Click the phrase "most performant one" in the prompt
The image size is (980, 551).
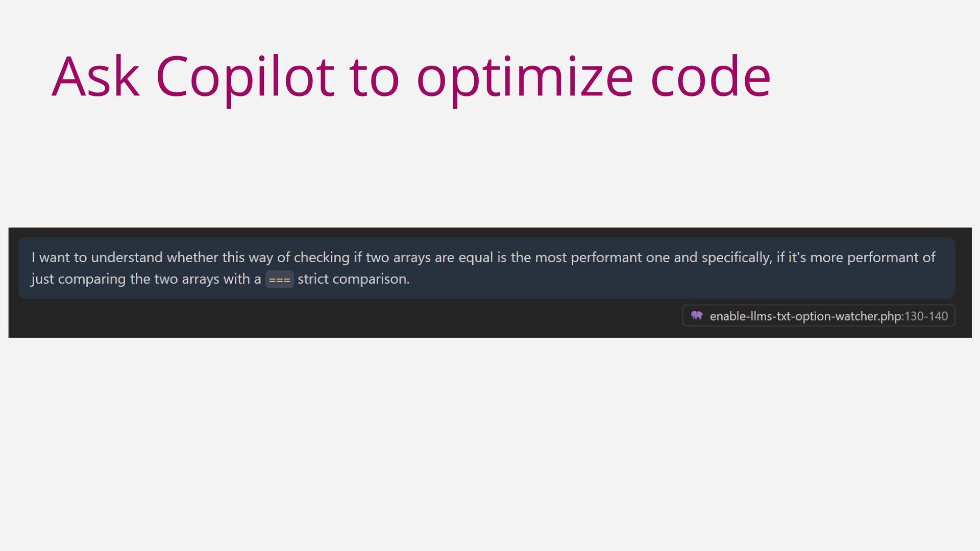click(x=602, y=257)
